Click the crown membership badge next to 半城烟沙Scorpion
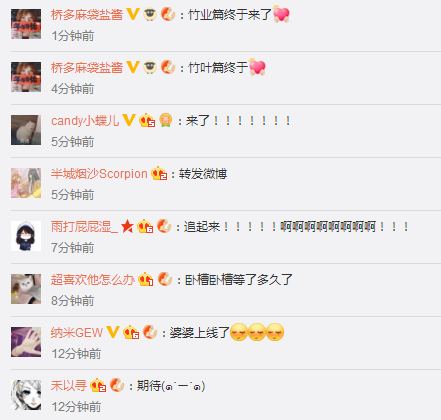 [x=159, y=174]
